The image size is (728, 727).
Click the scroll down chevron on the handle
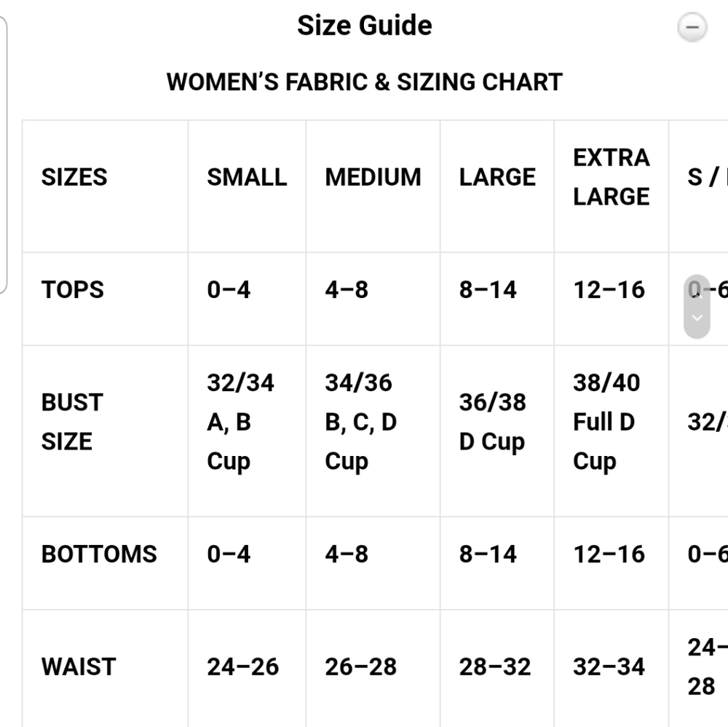697,318
